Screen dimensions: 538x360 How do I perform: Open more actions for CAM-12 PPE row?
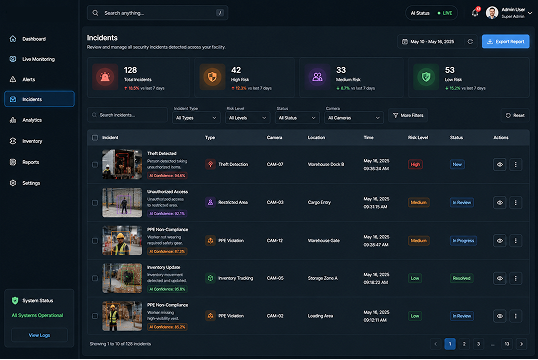[x=515, y=241]
